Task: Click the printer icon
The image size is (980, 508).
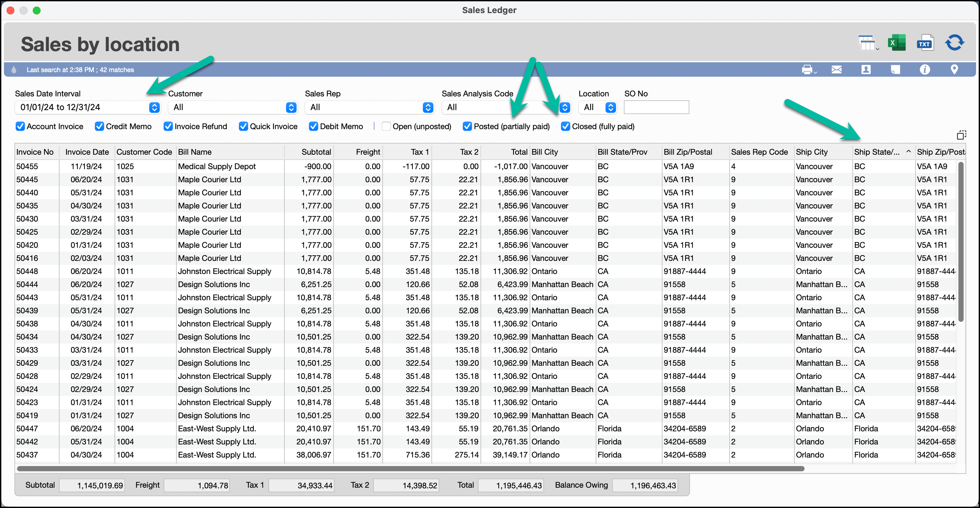Action: point(807,70)
